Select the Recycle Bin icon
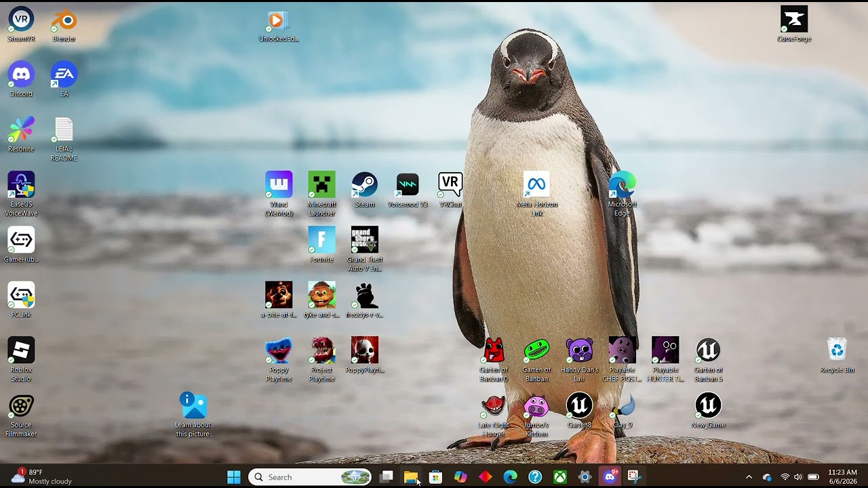The width and height of the screenshot is (868, 488). (x=837, y=355)
